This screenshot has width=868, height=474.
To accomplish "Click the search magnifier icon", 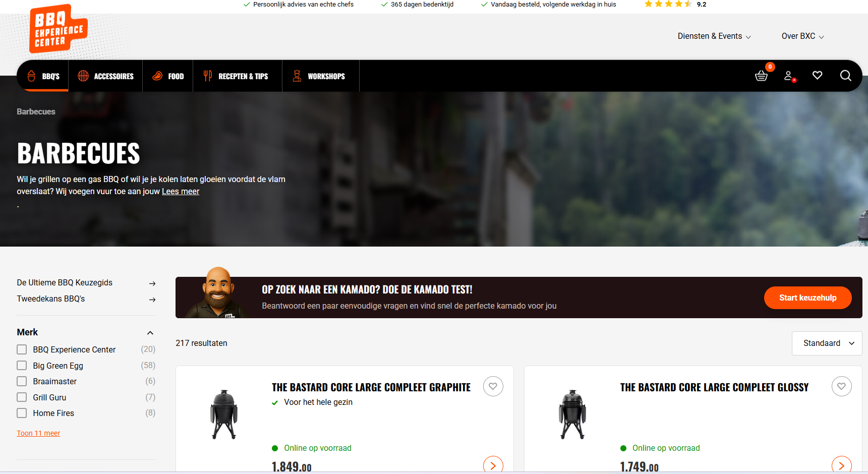I will (845, 76).
